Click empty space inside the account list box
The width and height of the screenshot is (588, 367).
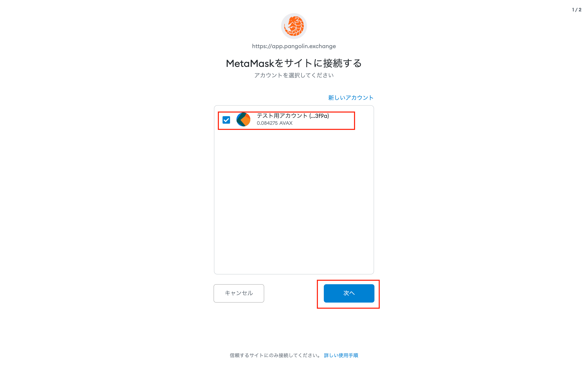(x=294, y=201)
